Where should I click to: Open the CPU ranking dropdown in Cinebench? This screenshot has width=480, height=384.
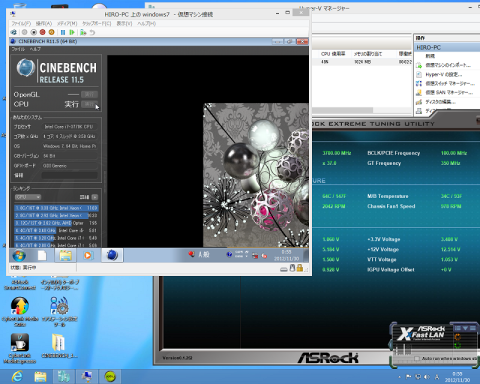(28, 197)
